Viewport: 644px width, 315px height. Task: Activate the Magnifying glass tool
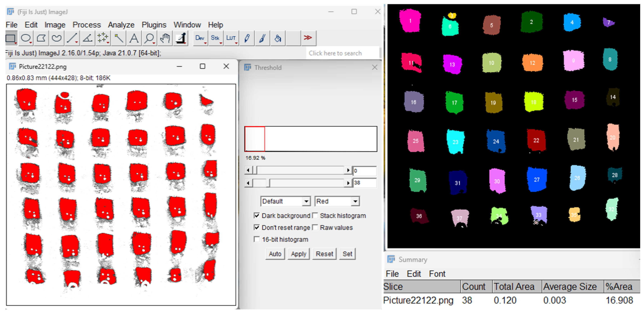[150, 38]
